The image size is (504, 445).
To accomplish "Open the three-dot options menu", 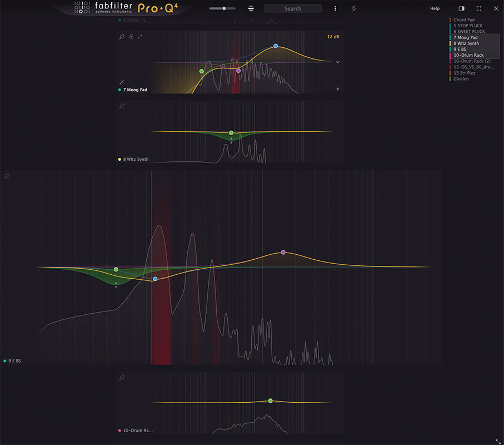I will click(x=335, y=9).
